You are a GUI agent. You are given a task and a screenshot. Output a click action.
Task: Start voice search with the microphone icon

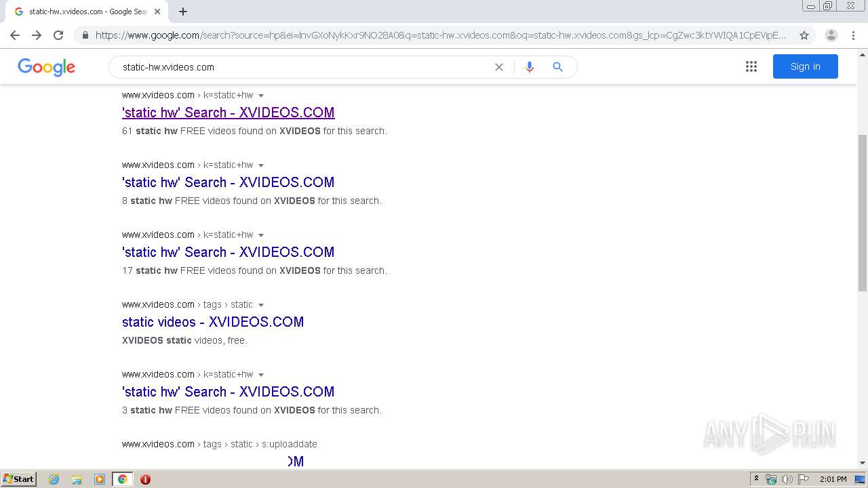point(530,67)
